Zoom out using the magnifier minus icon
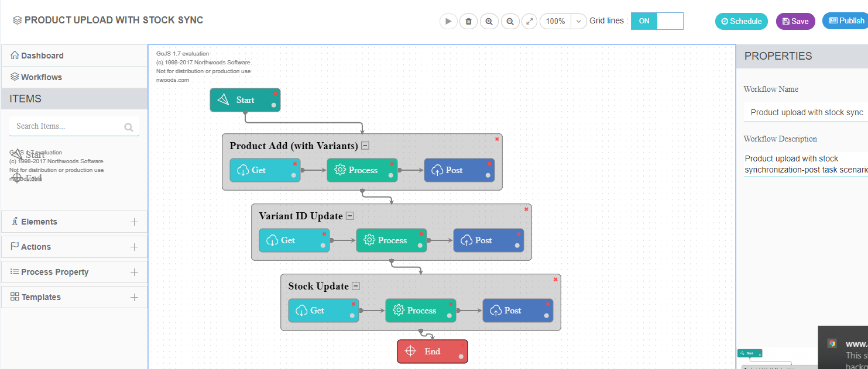Image resolution: width=868 pixels, height=369 pixels. click(509, 21)
